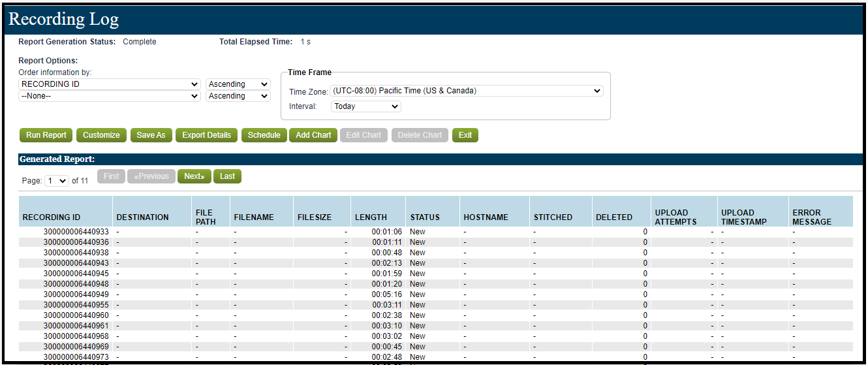Select recording ID 300000006440945

pyautogui.click(x=76, y=274)
